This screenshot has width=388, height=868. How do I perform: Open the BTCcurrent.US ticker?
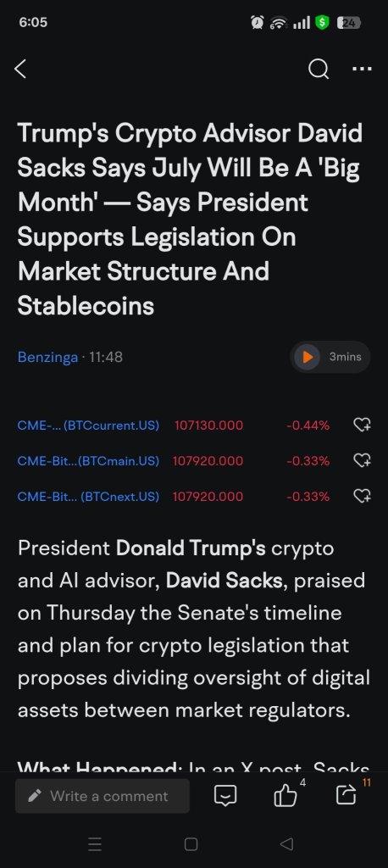coord(88,426)
